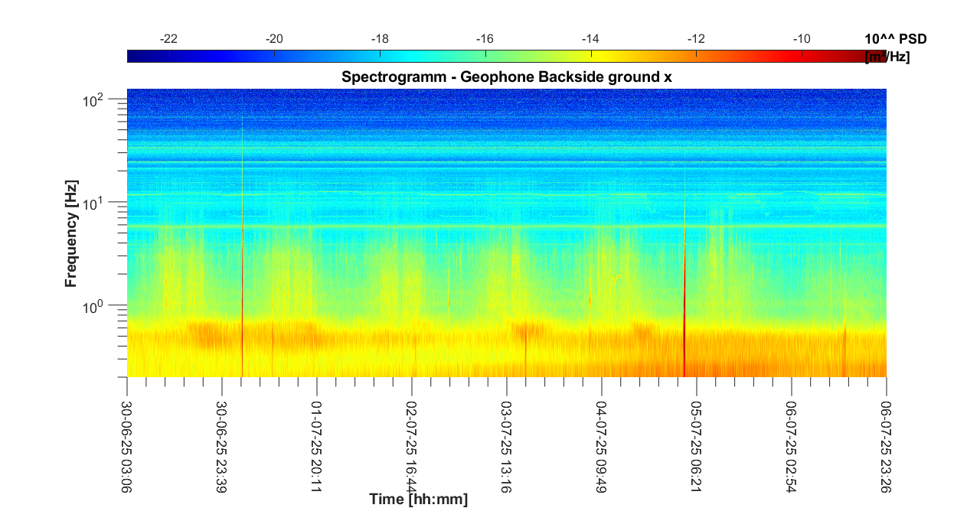Screen dimensions: 980x508
Task: Select the '03-07-25 13:16' time tick label
Action: pos(506,438)
